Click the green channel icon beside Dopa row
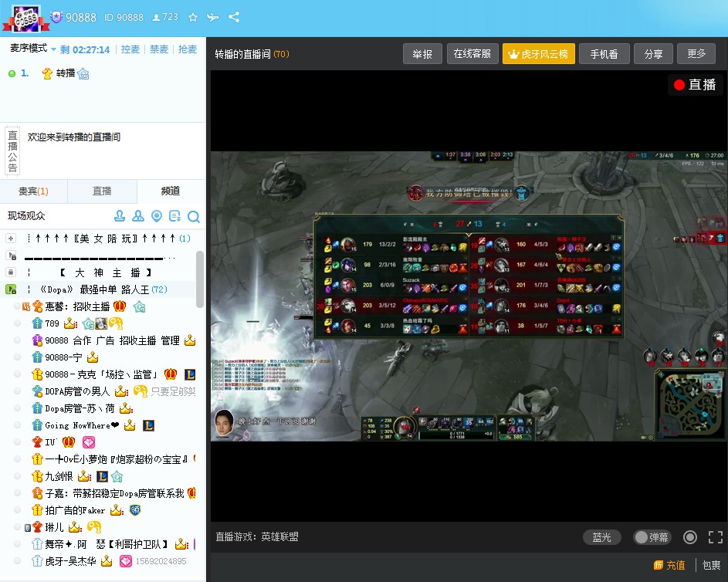This screenshot has width=728, height=582. 11,289
